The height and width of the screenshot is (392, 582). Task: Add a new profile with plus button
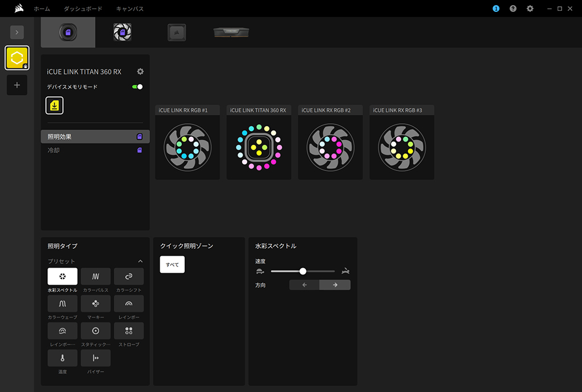tap(17, 85)
